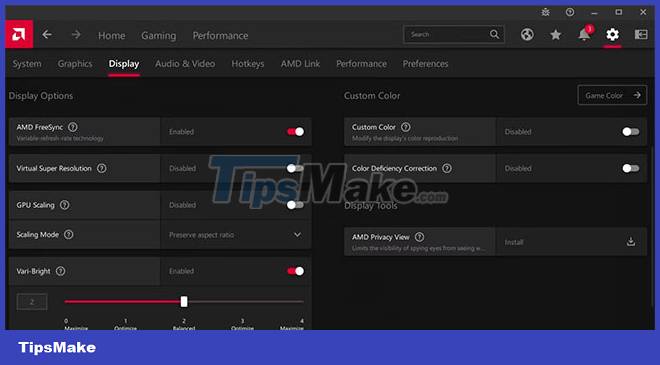The image size is (660, 365).
Task: Switch to the Hotkeys tab
Action: [x=248, y=64]
